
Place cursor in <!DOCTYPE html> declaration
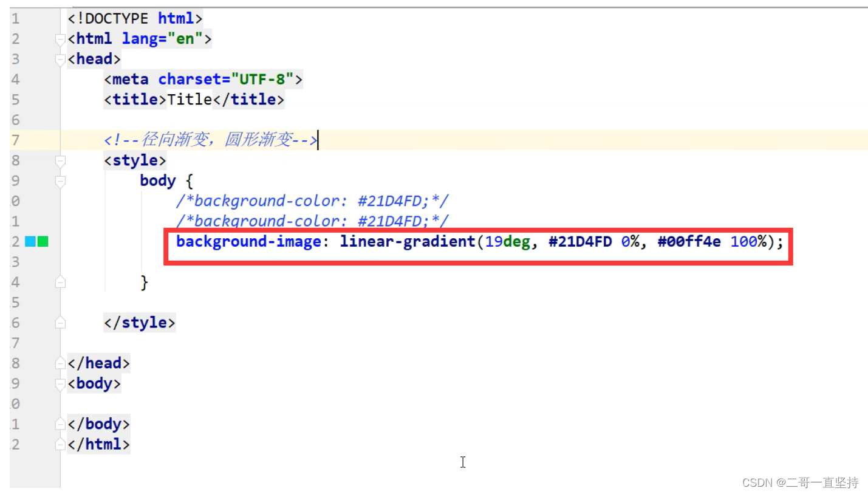coord(135,19)
